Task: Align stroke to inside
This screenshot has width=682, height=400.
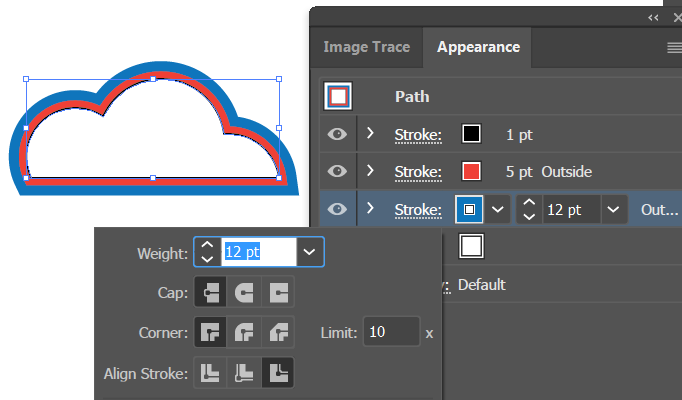Action: (244, 373)
